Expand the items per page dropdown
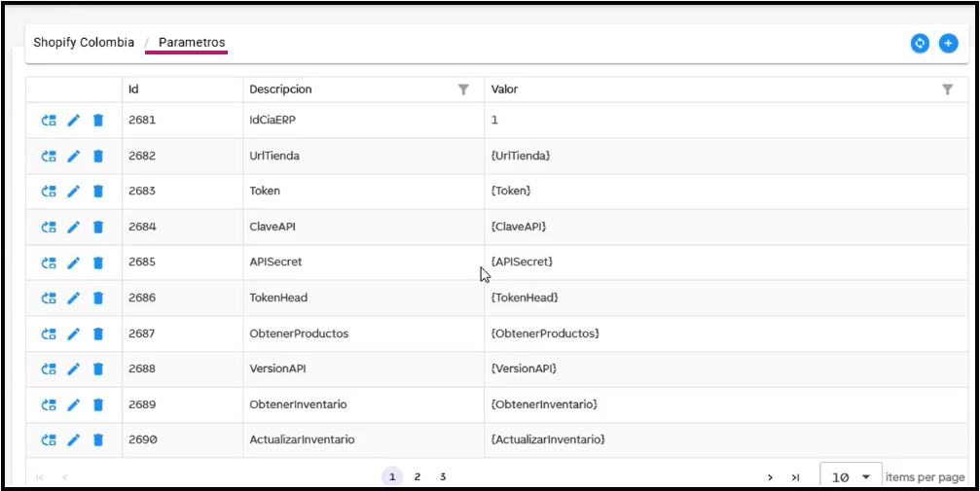The height and width of the screenshot is (491, 980). [x=865, y=477]
